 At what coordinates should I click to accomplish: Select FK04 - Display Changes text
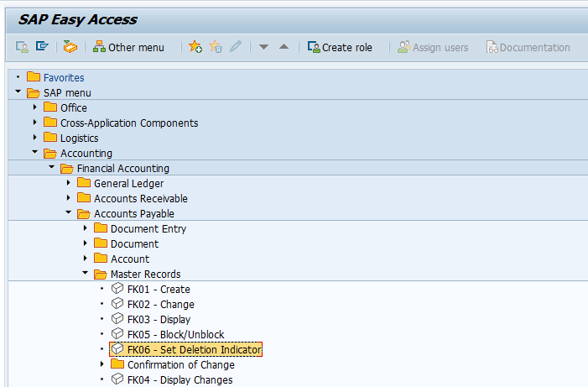pos(180,380)
